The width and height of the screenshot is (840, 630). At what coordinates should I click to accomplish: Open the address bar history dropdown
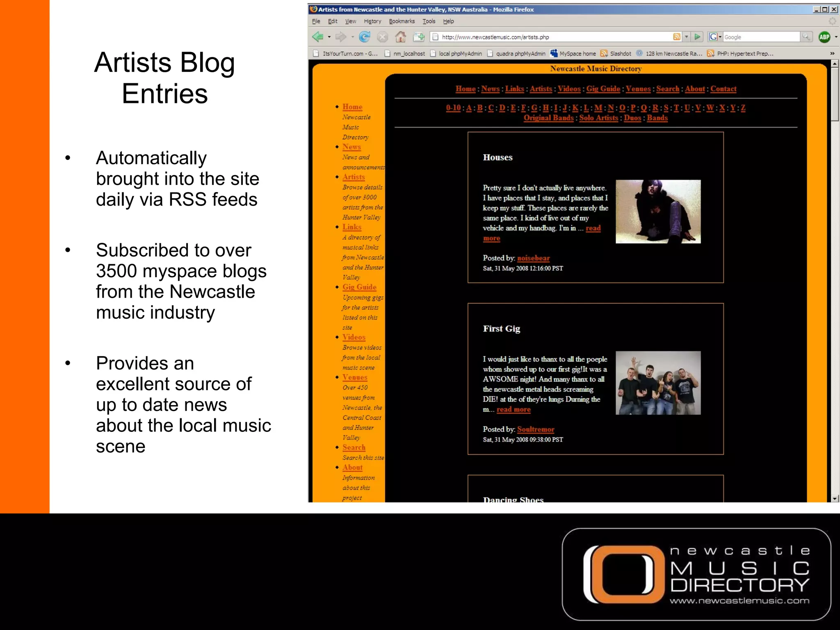pyautogui.click(x=686, y=37)
